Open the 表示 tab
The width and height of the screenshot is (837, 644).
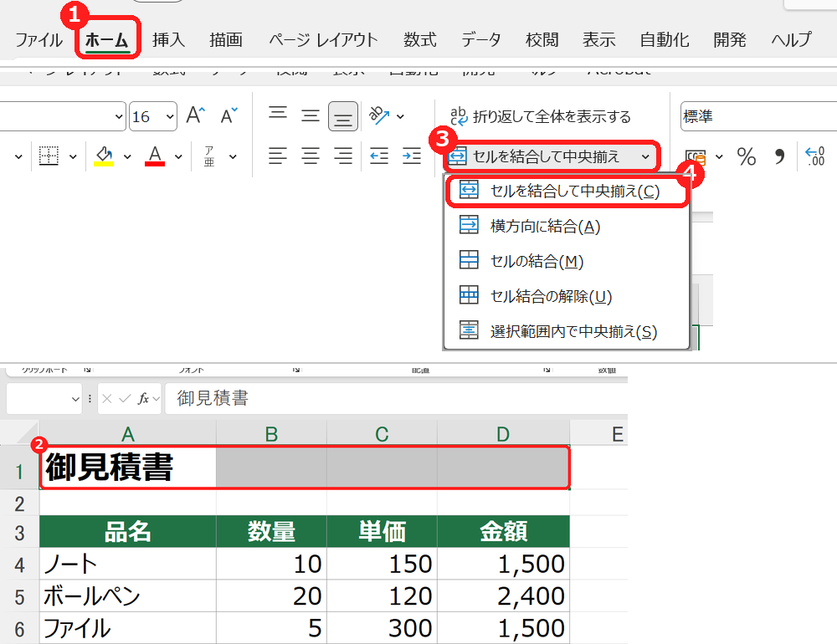pos(599,40)
